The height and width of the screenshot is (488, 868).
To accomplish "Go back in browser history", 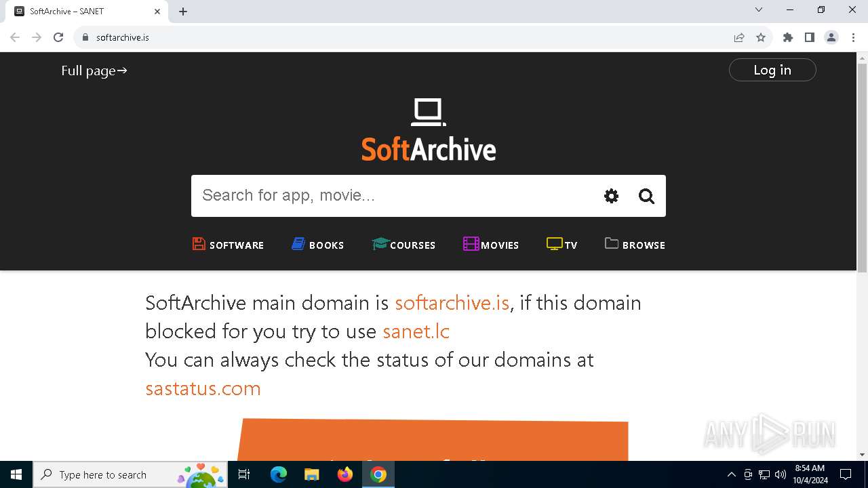I will [15, 37].
